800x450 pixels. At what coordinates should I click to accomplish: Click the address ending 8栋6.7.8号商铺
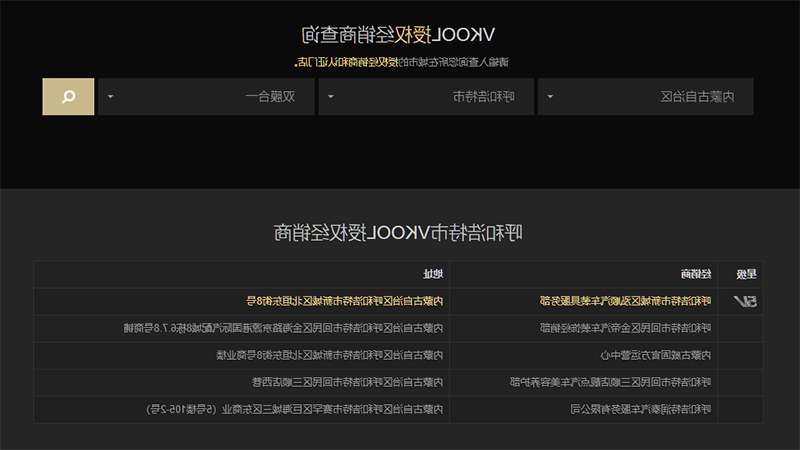(283, 328)
